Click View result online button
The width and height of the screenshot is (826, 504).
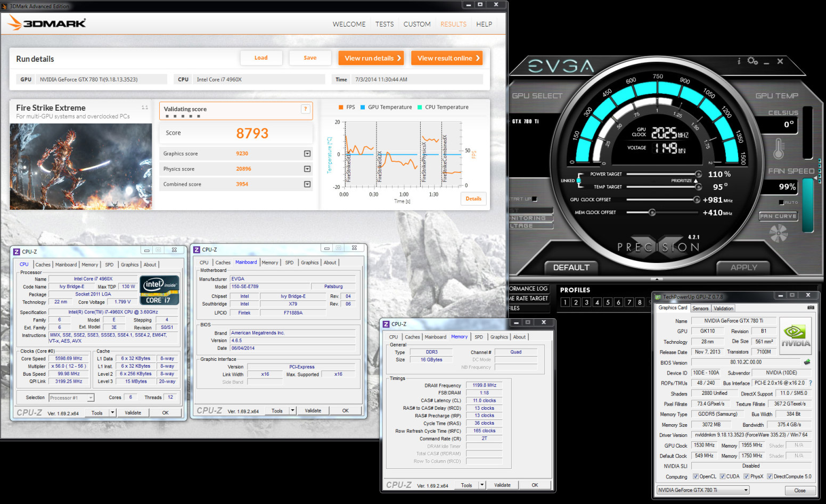447,58
